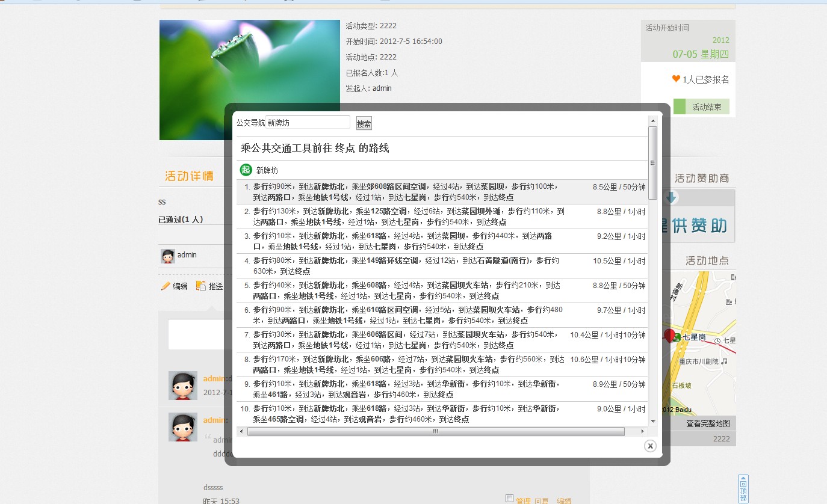Click the popup's horizontal scrollbar thumb
The image size is (827, 504).
(x=435, y=431)
